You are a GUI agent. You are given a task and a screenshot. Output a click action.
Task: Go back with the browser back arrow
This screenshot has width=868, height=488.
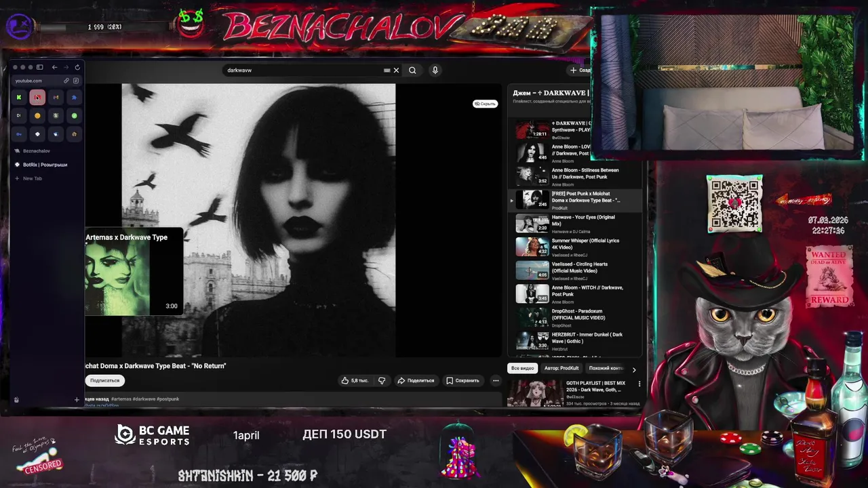55,67
